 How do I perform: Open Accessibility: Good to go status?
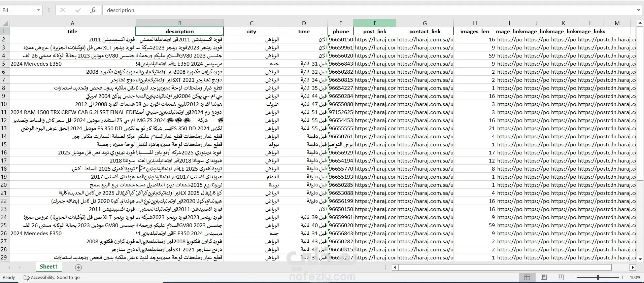coord(52,278)
